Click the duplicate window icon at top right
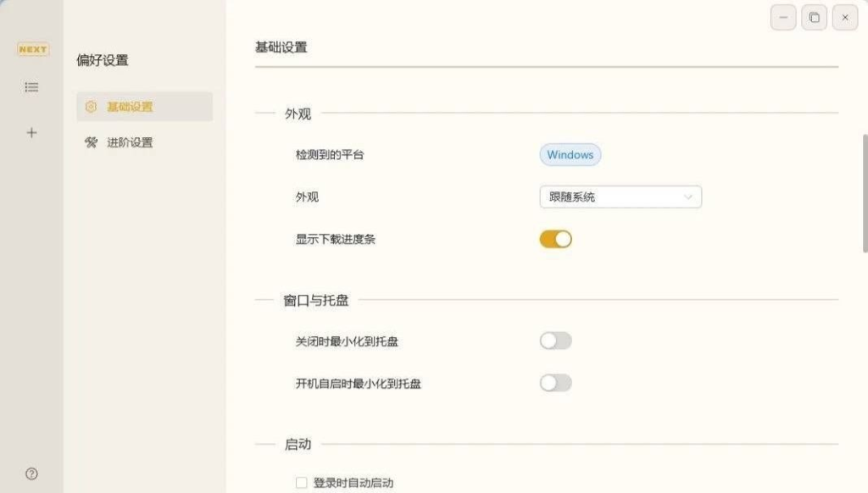868x493 pixels. 814,17
